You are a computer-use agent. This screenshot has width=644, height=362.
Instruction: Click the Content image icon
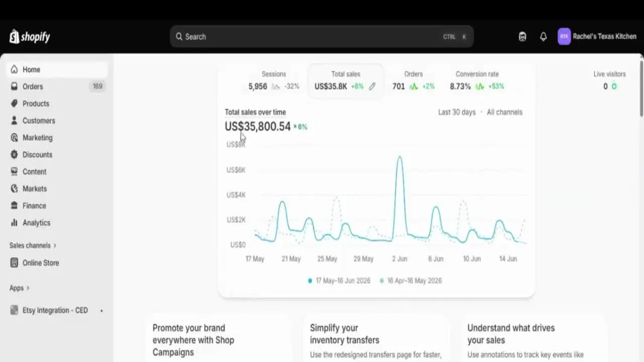click(x=14, y=171)
